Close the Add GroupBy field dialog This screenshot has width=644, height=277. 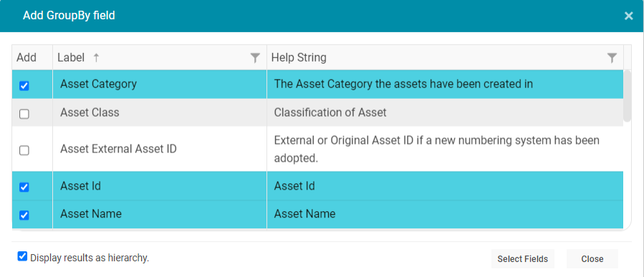tap(628, 16)
